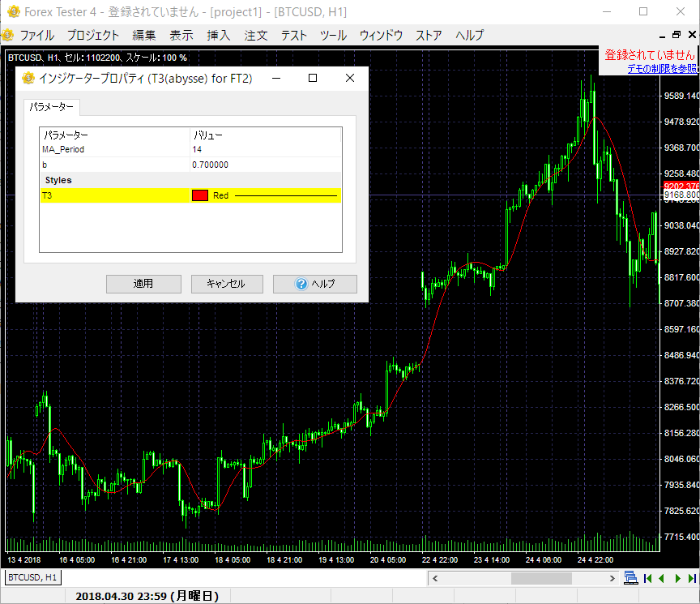
Task: Select the BTCUSD, H1 chart tab
Action: click(32, 577)
